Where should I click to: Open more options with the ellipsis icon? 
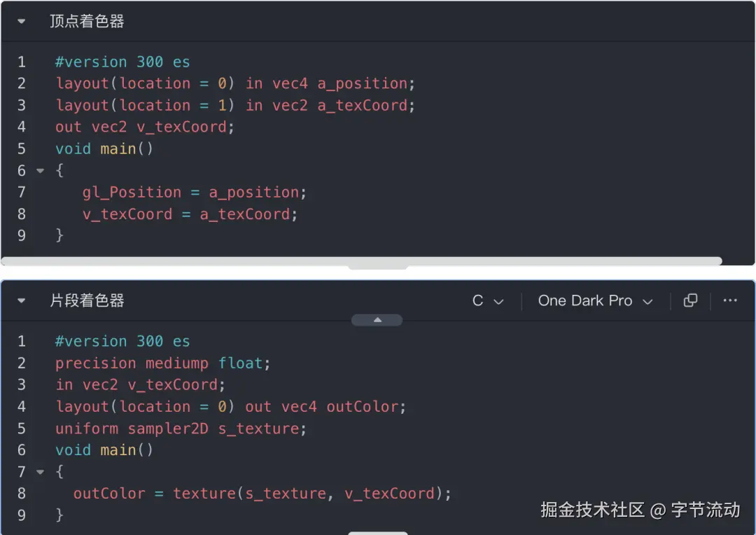pyautogui.click(x=729, y=300)
